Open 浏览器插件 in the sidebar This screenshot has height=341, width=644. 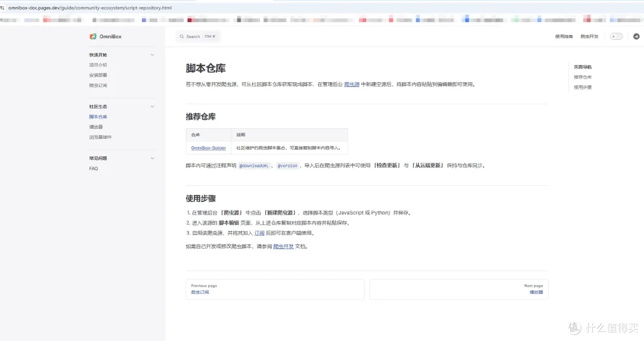click(x=100, y=137)
